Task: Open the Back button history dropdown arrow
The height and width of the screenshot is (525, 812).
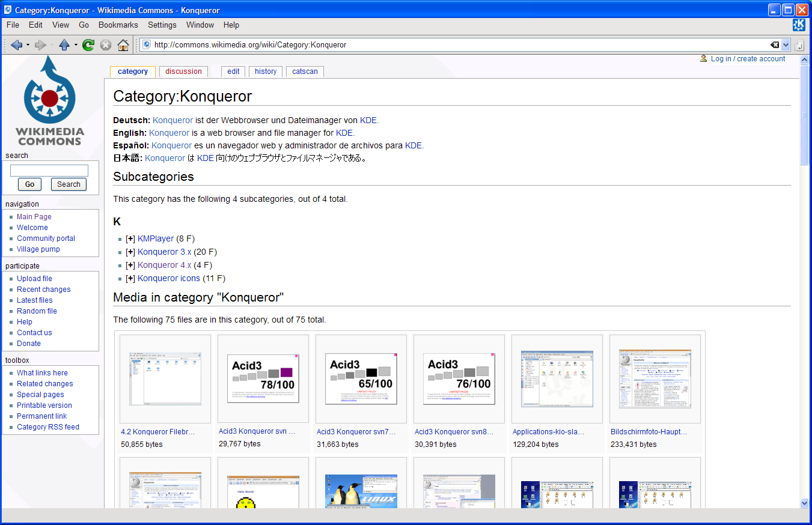Action: 28,45
